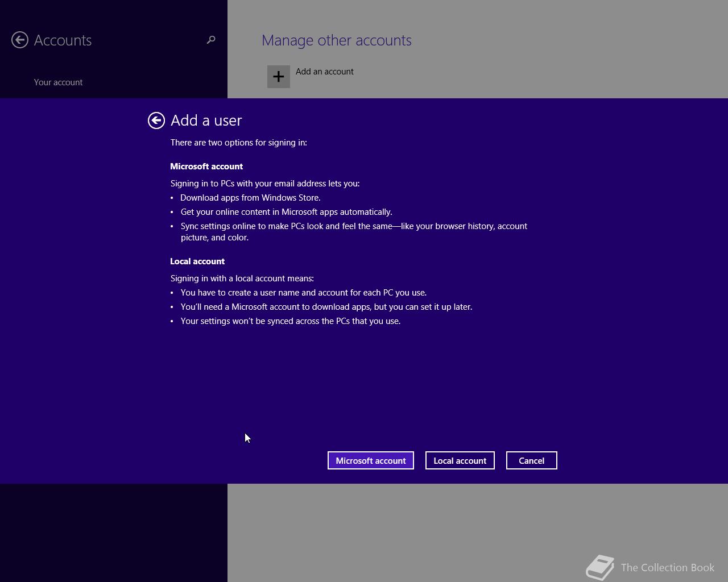The image size is (728, 582).
Task: Open Your account in the sidebar
Action: 58,82
